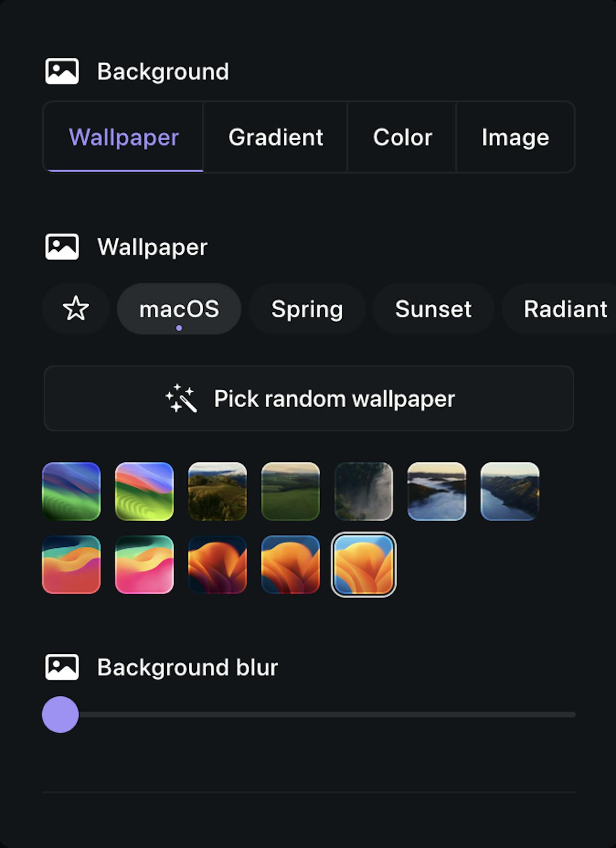Open the Color background tab
The image size is (616, 848).
pyautogui.click(x=402, y=137)
